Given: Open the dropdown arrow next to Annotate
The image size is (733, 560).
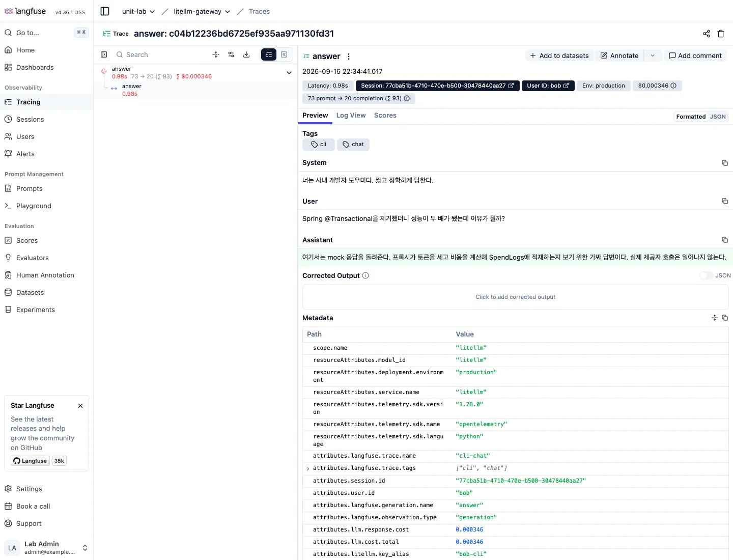Looking at the screenshot, I should coord(653,55).
